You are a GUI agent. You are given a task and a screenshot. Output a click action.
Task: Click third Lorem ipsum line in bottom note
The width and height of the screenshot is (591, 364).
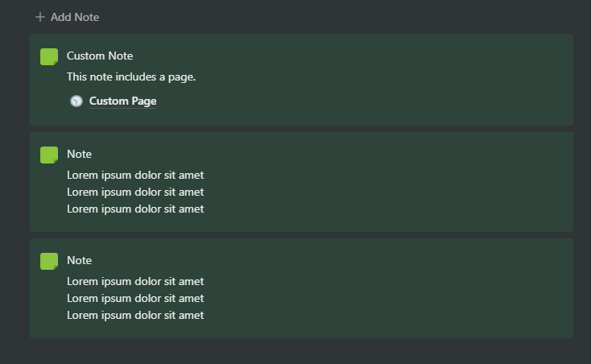tap(135, 315)
